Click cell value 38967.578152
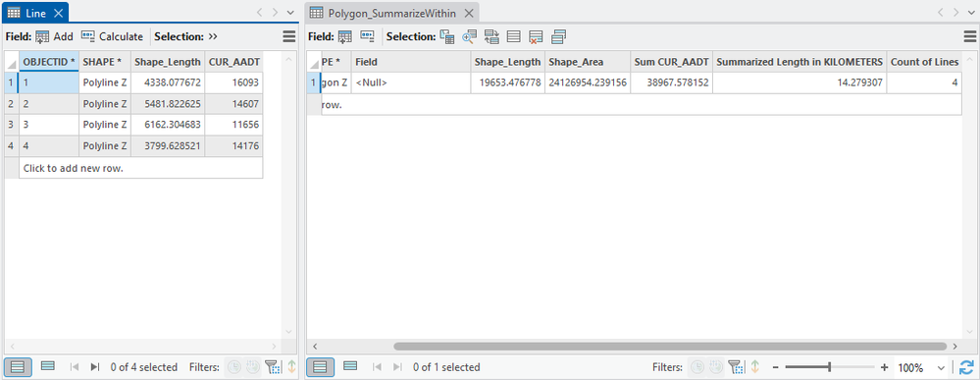Viewport: 980px width, 380px height. point(671,82)
